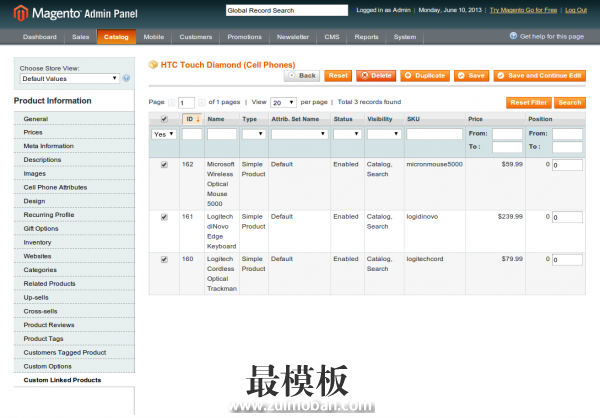Open the CMS menu
The image size is (600, 418).
332,37
